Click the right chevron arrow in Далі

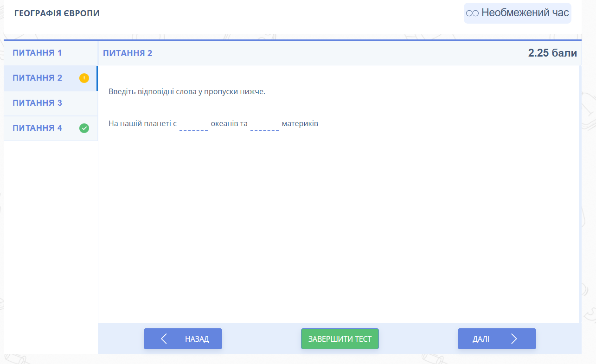pos(513,339)
